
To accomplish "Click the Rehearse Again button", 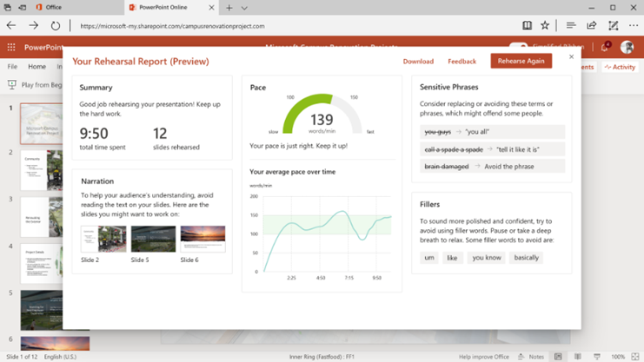I will [521, 62].
